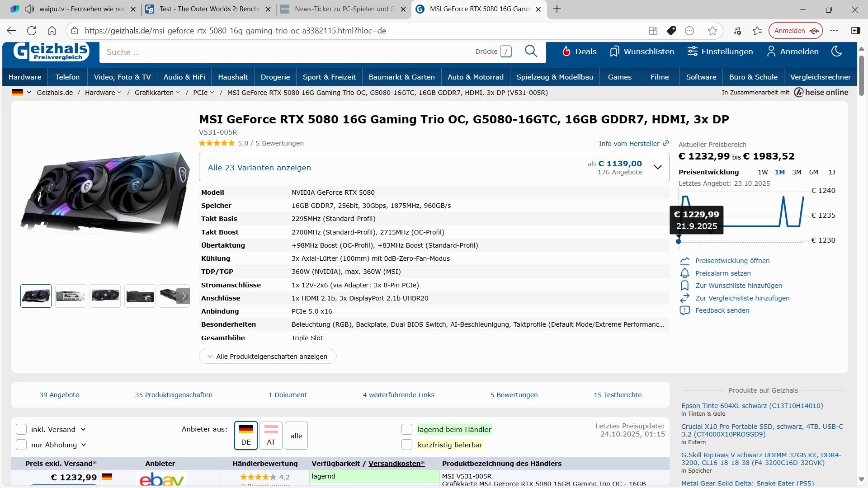
Task: Enable the inkl. Versand checkbox
Action: pyautogui.click(x=21, y=429)
